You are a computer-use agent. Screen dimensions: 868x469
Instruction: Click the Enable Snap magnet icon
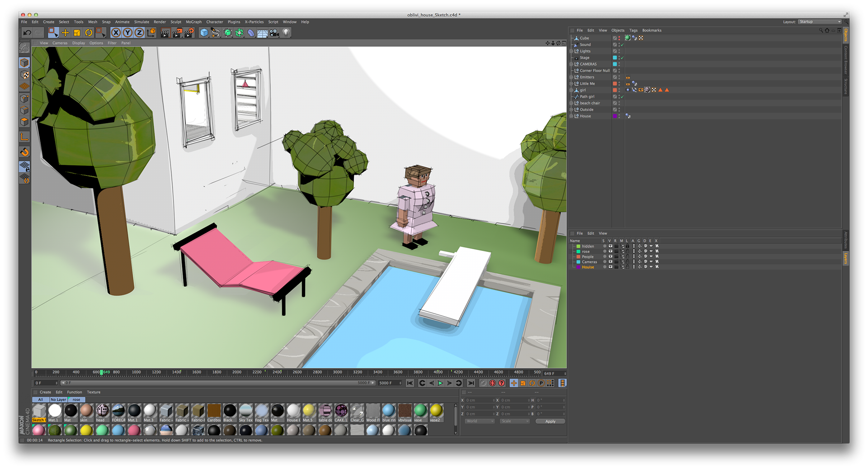pos(25,152)
